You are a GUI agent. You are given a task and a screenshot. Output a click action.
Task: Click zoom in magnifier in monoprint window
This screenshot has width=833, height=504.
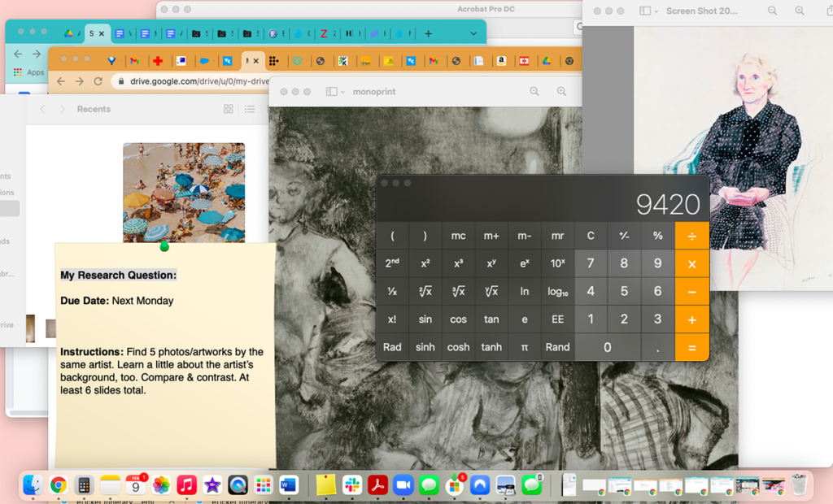click(561, 91)
